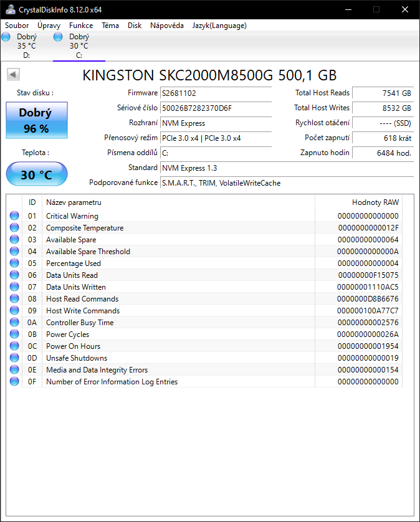The height and width of the screenshot is (522, 420).
Task: Click the status icon for Available Spare row 03
Action: [14, 239]
